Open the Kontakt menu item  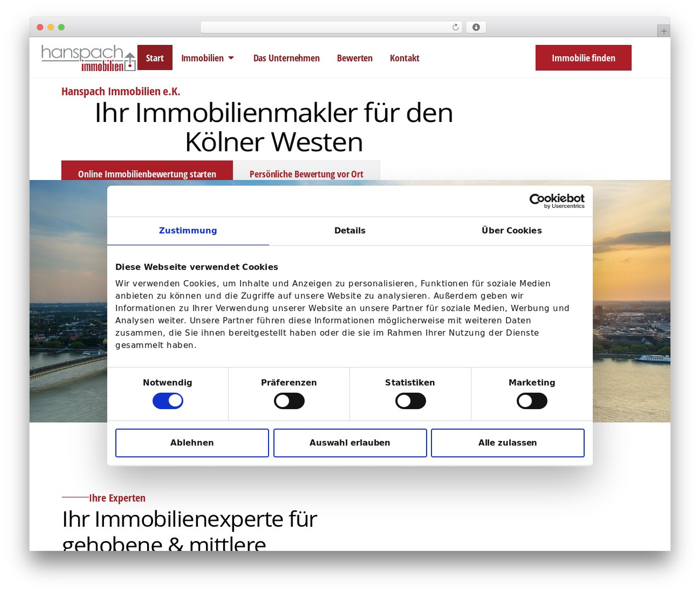(405, 58)
